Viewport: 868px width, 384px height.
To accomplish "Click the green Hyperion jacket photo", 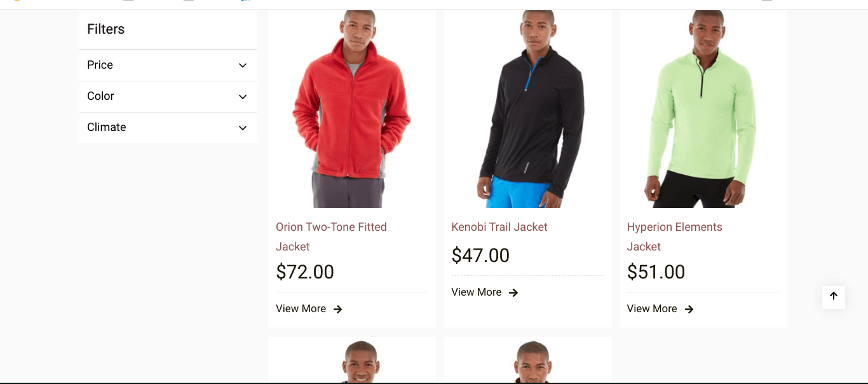I will click(x=703, y=109).
